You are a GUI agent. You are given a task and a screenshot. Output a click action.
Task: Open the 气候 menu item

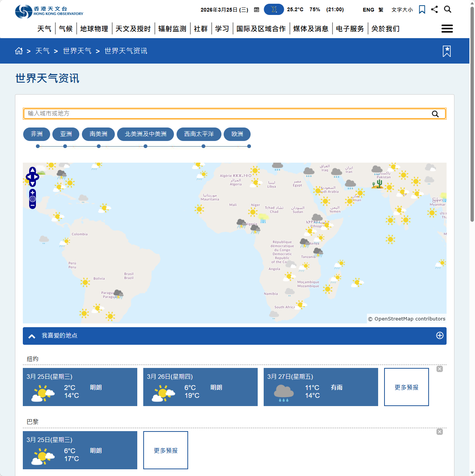pyautogui.click(x=66, y=28)
